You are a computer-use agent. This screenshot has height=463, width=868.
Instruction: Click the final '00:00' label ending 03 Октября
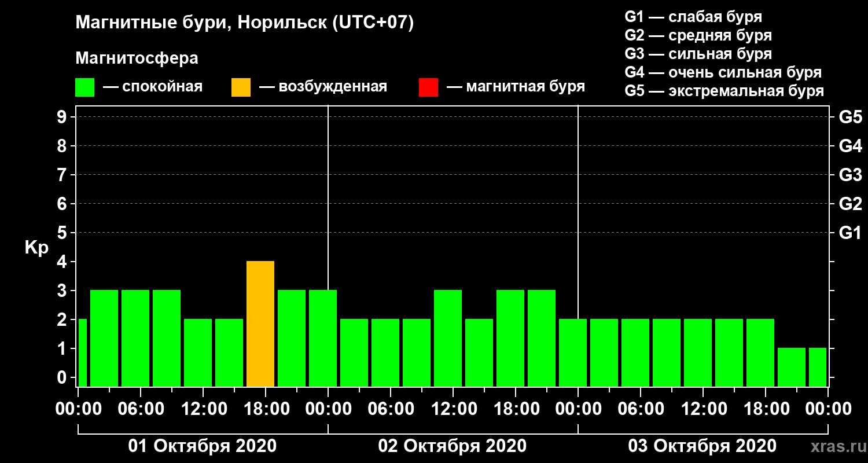827,409
